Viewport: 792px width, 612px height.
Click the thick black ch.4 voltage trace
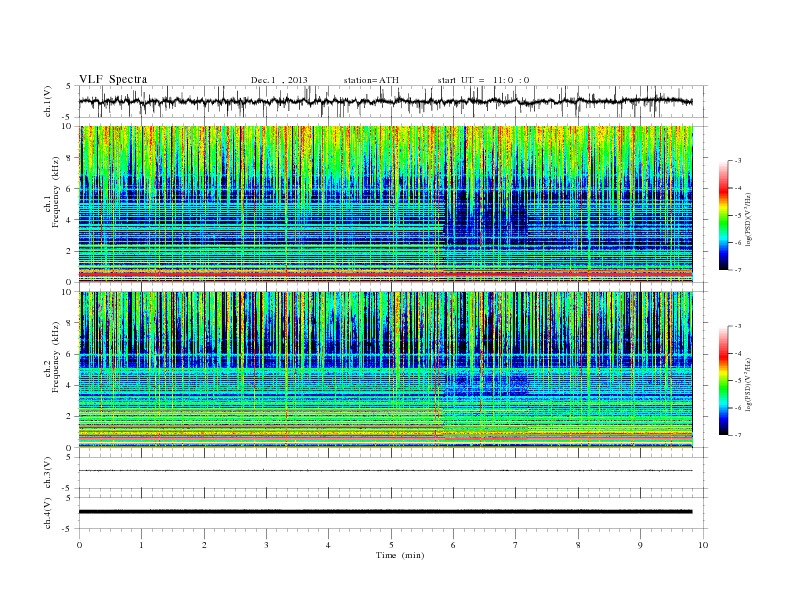[x=385, y=512]
